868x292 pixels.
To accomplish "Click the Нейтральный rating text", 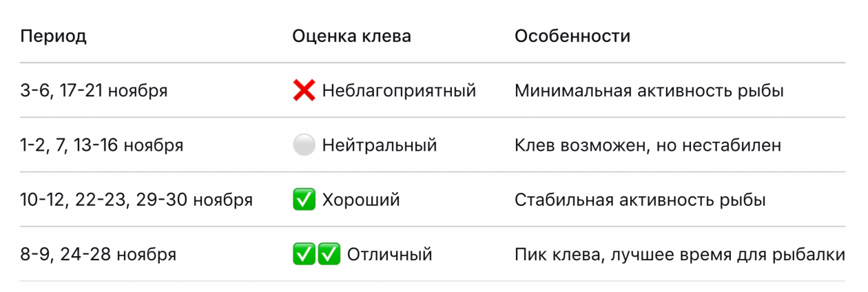I will (380, 145).
